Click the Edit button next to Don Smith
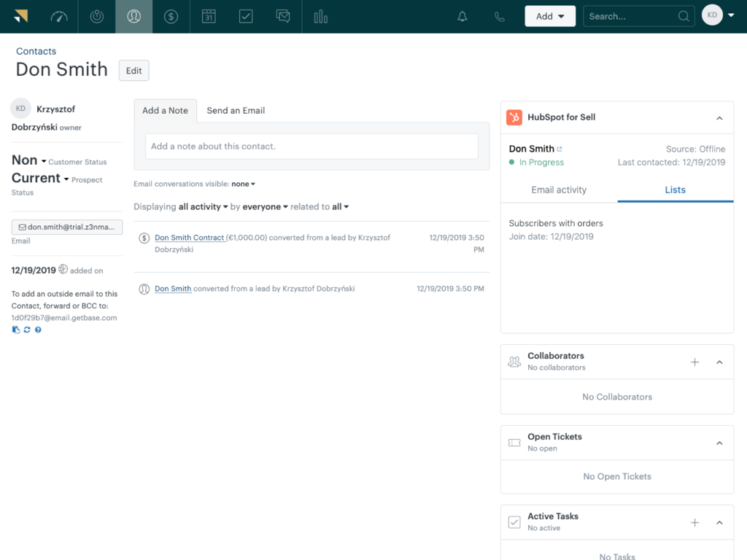Screen dimensions: 747x560 click(x=133, y=70)
